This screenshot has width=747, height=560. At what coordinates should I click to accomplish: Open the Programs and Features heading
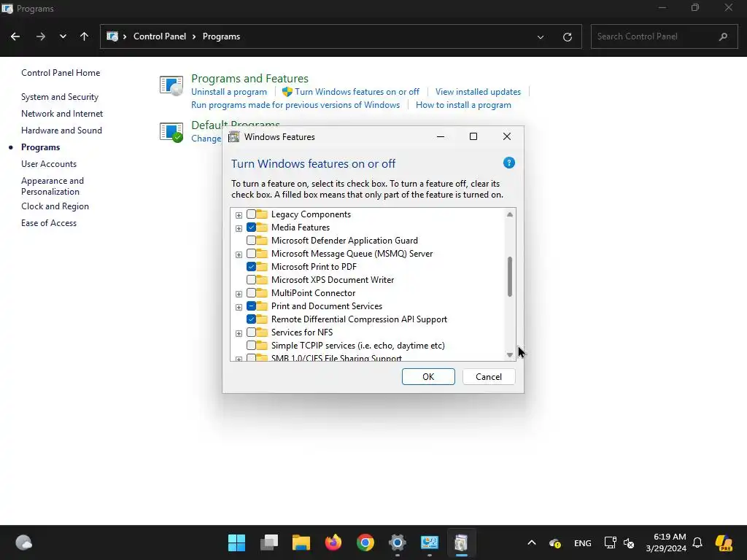click(x=249, y=78)
